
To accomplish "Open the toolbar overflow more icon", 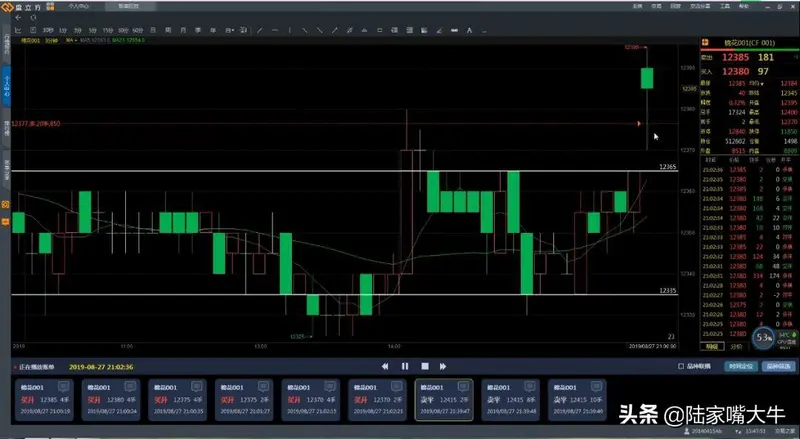I will [x=484, y=31].
